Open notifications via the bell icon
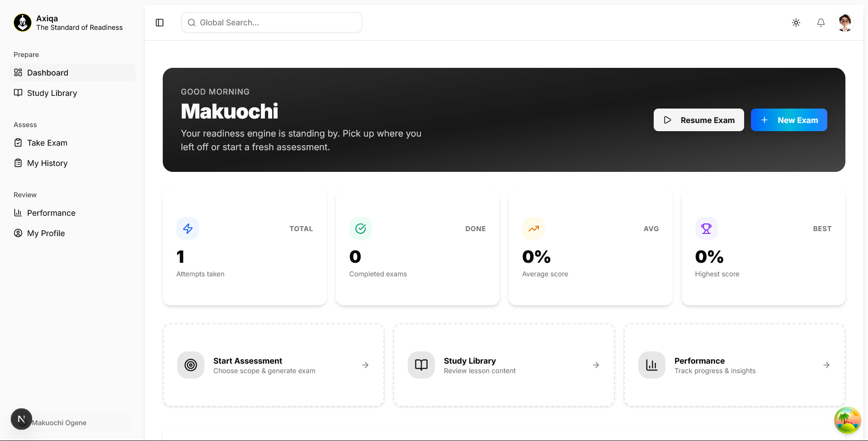The image size is (868, 441). tap(821, 22)
